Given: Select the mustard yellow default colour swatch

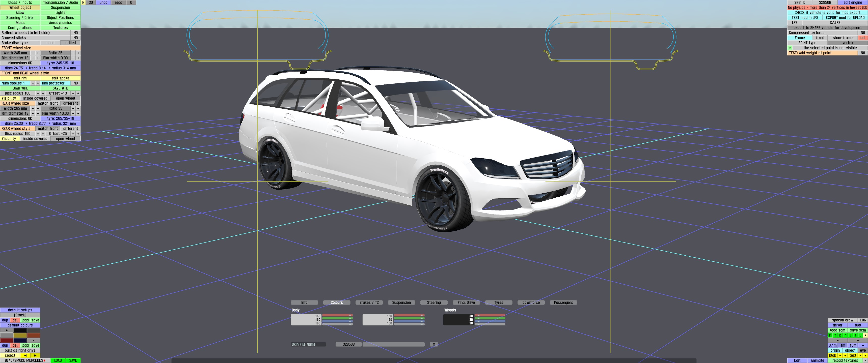Looking at the screenshot, I should pyautogui.click(x=20, y=335).
